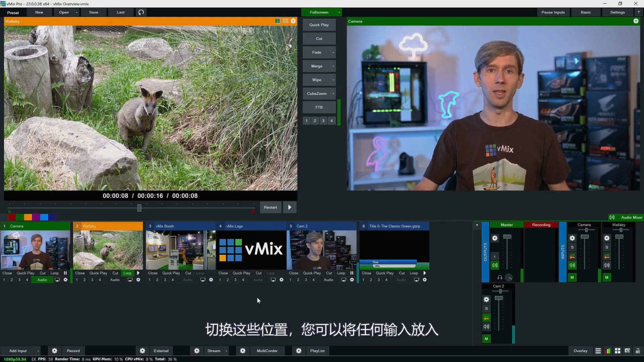Image resolution: width=644 pixels, height=362 pixels.
Task: Take a snapshot using the camera icon
Action: pyautogui.click(x=628, y=351)
